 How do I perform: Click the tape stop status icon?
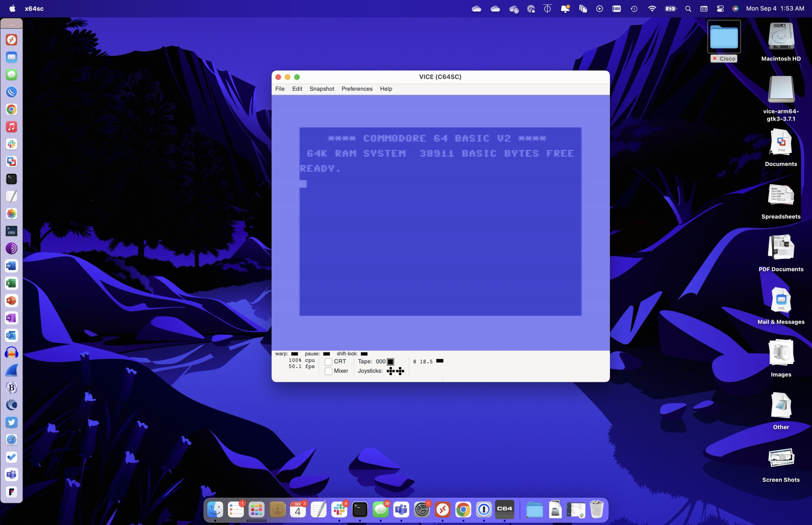(390, 362)
